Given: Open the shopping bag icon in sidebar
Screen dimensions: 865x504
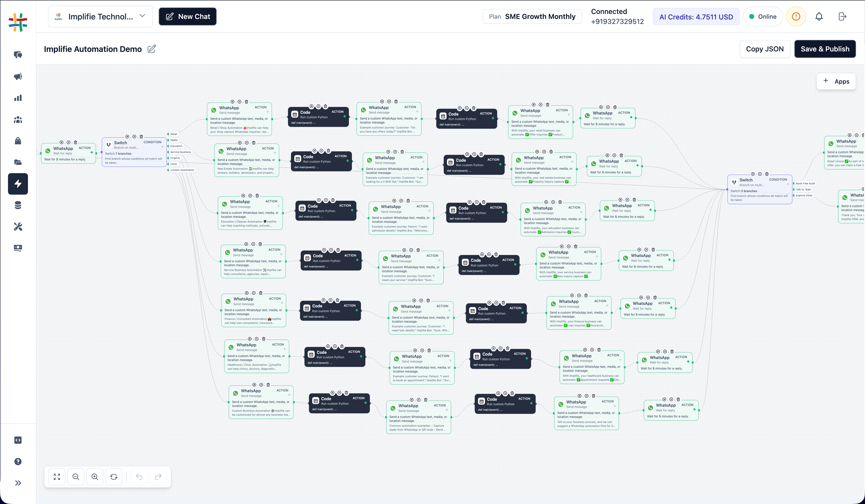Looking at the screenshot, I should [18, 141].
